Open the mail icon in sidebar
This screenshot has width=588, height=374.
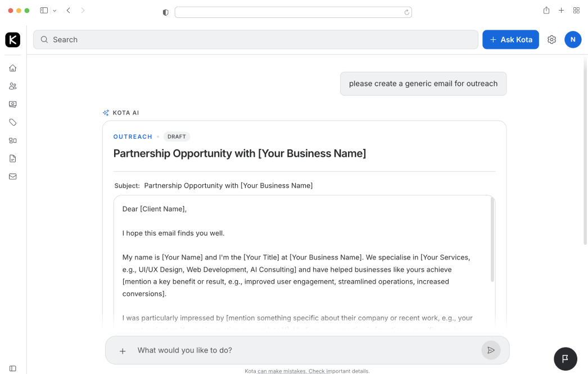(13, 176)
